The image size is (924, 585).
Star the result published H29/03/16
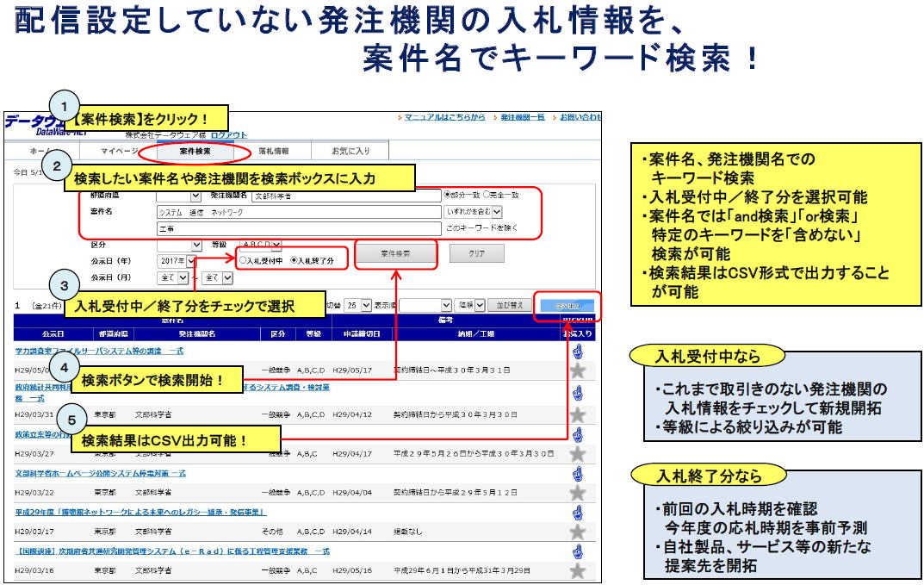578,570
